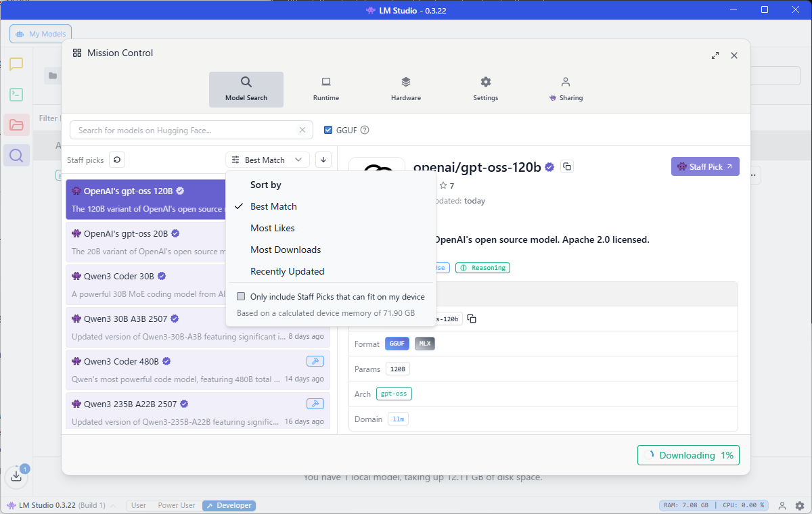Select the MLX format badge

[x=425, y=344]
